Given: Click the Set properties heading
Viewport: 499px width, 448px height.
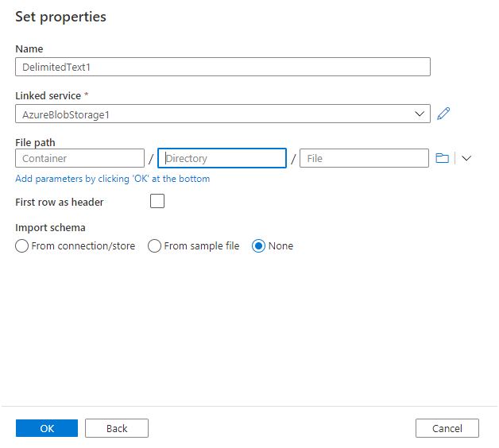Looking at the screenshot, I should tap(60, 17).
